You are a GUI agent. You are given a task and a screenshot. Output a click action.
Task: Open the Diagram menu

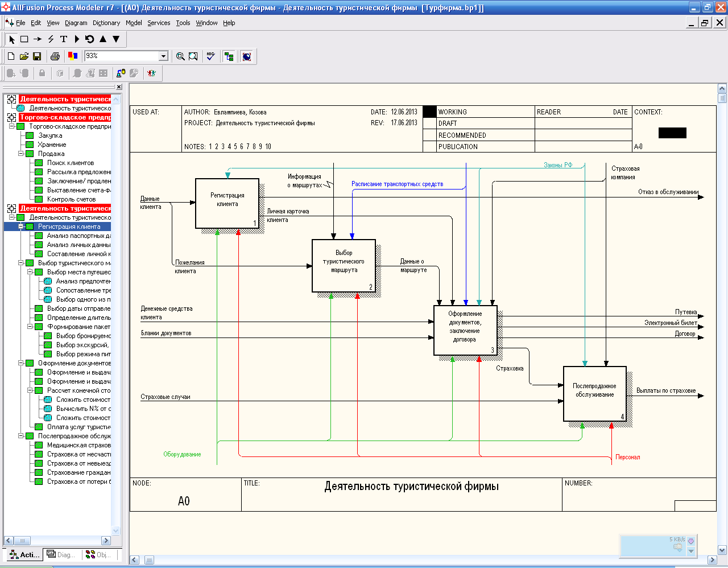(x=76, y=23)
